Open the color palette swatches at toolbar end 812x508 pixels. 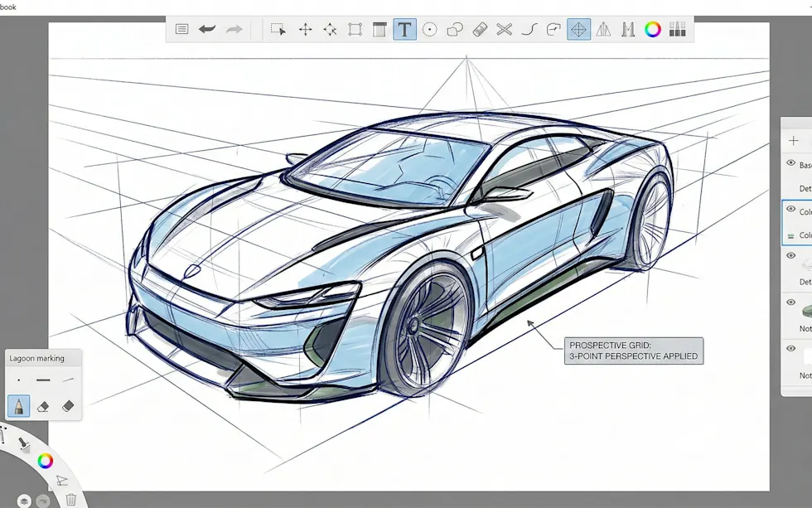(678, 30)
